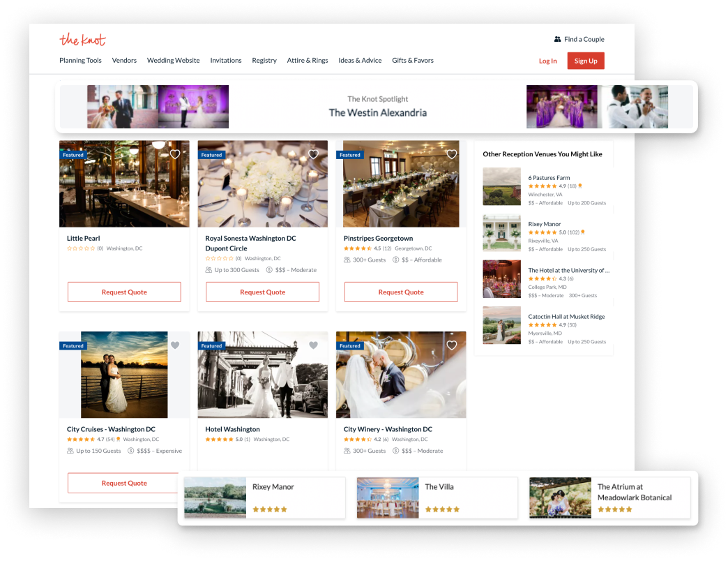
Task: Click award badge beside City Cruises rating
Action: pos(119,440)
